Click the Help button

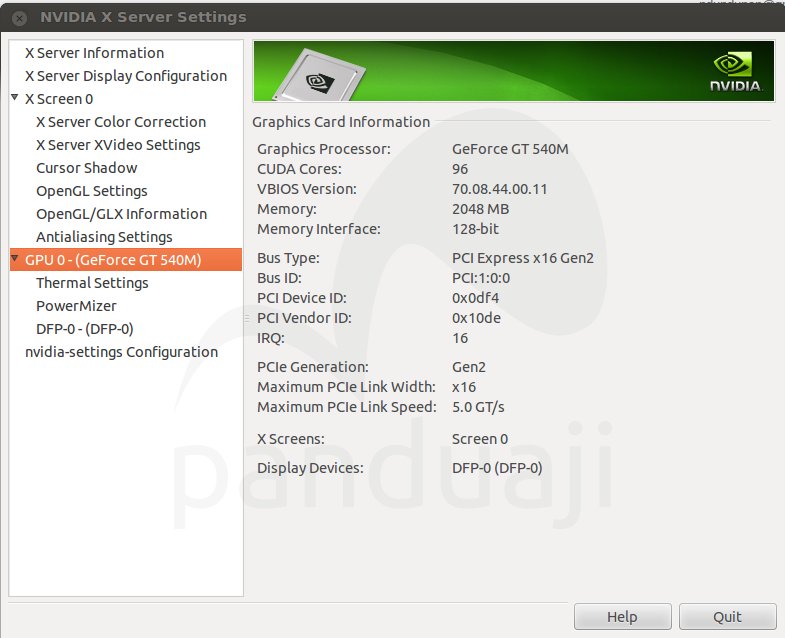(x=622, y=616)
